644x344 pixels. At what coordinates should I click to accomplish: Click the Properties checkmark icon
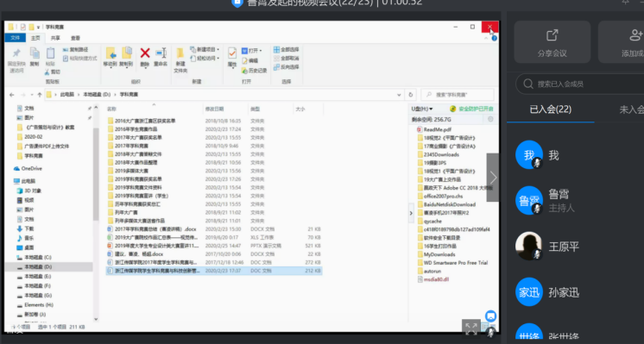[x=232, y=53]
